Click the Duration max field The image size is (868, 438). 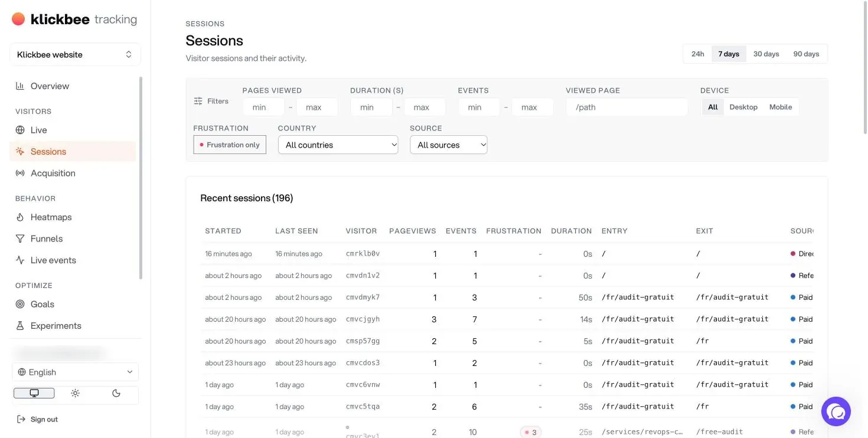click(425, 107)
